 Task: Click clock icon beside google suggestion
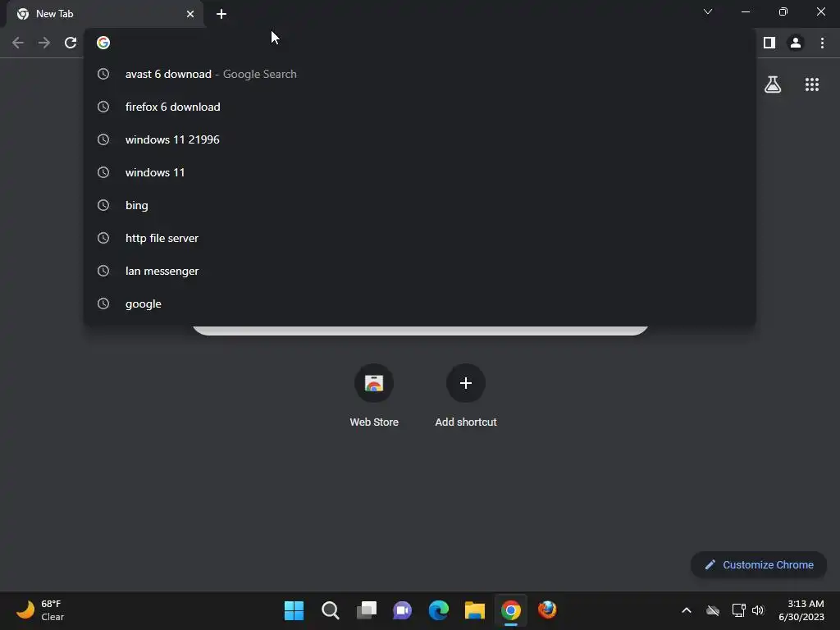[103, 304]
